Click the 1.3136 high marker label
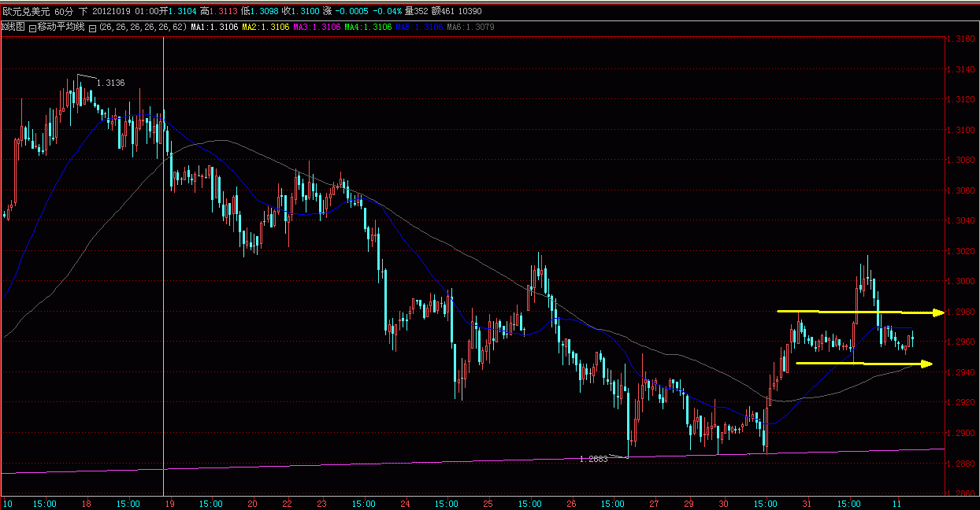 pos(110,83)
